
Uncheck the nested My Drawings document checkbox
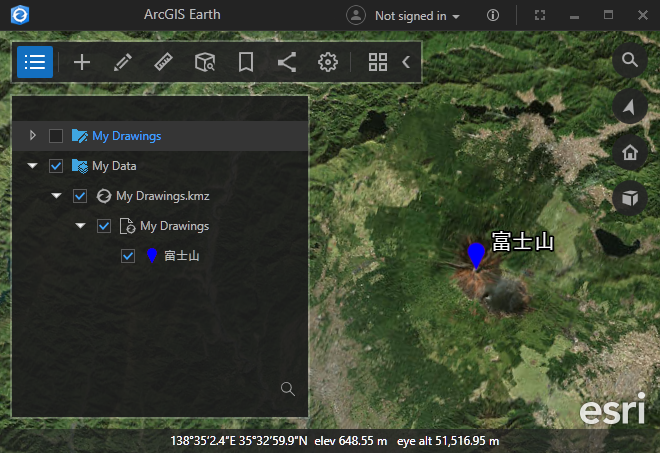[104, 226]
